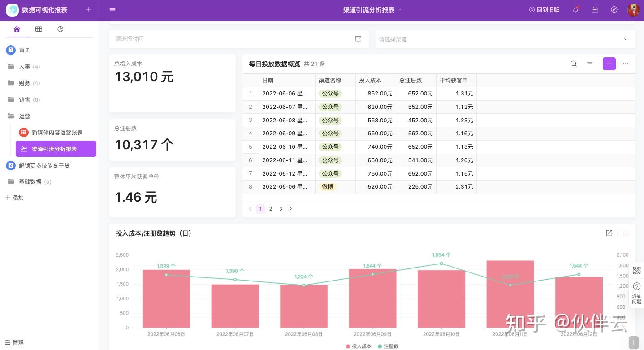
Task: Switch to the table view sidebar tab
Action: click(x=39, y=29)
